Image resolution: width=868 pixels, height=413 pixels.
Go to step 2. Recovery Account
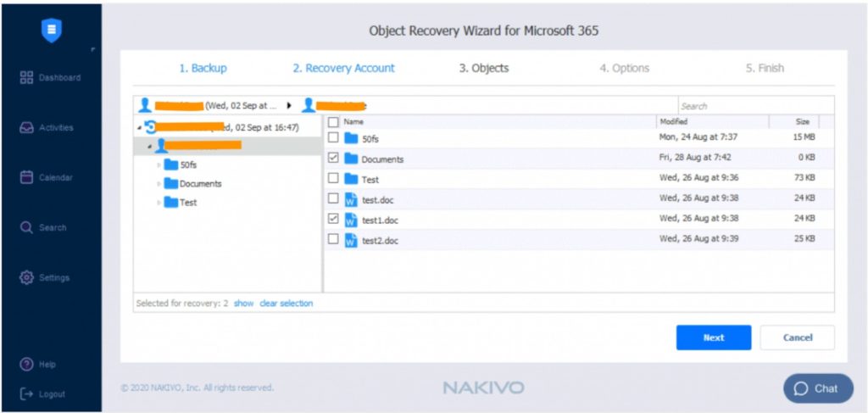pyautogui.click(x=344, y=68)
